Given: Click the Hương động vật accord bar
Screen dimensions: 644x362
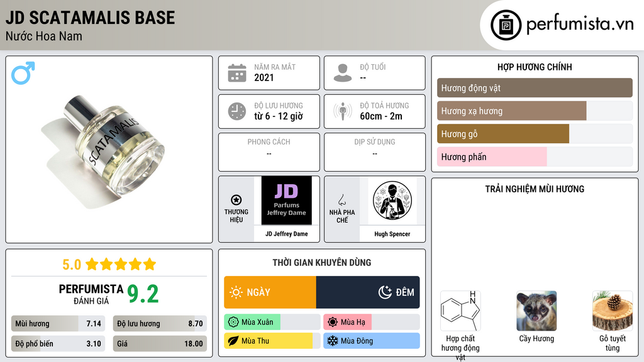Looking at the screenshot, I should (535, 88).
